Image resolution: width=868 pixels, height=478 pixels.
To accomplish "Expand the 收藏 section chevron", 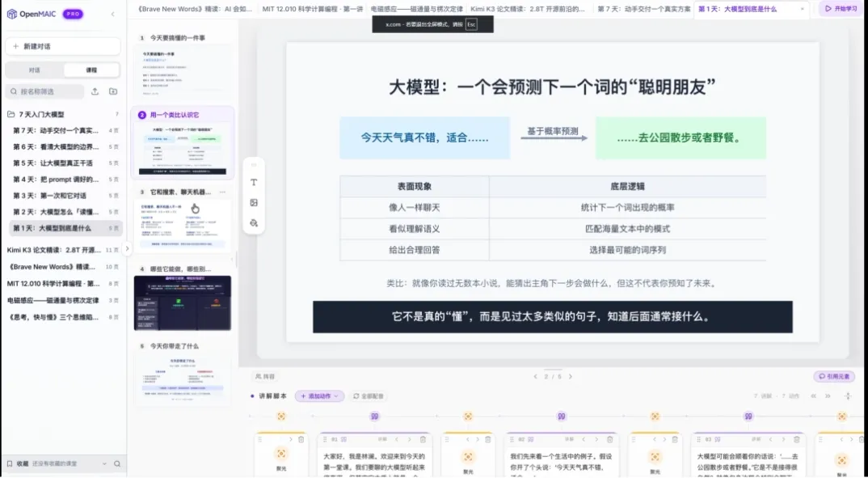I will click(104, 463).
